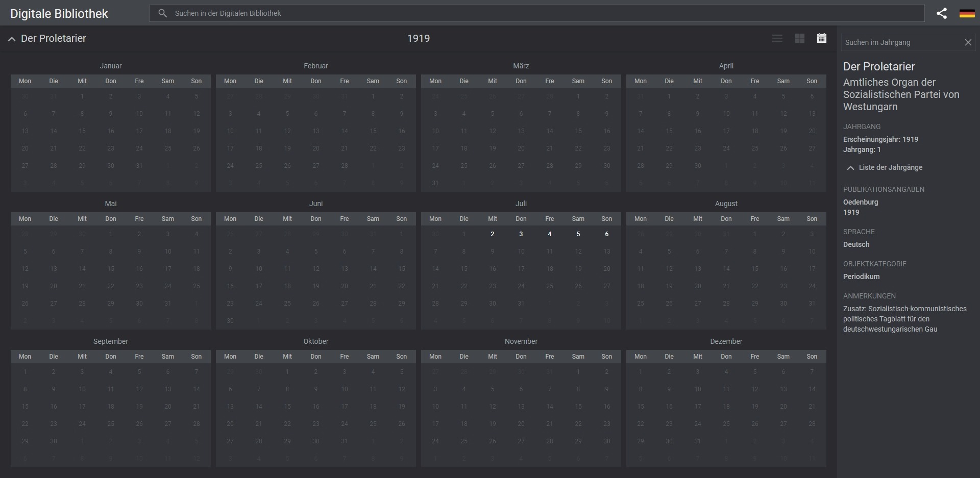The image size is (980, 478).
Task: Switch to list view icon
Action: [777, 38]
